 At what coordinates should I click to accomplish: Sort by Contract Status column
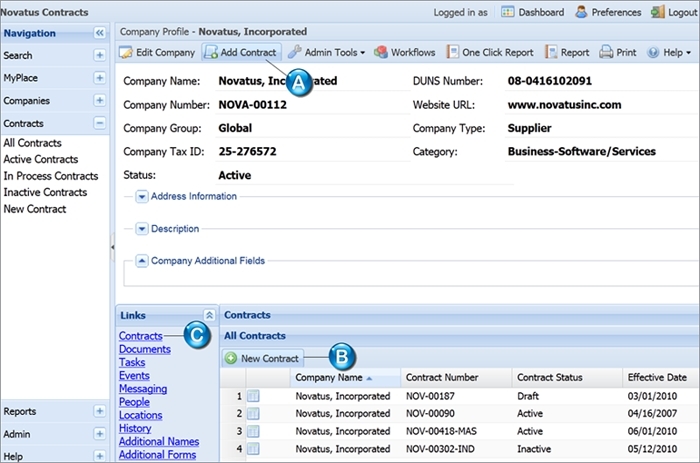click(x=567, y=378)
